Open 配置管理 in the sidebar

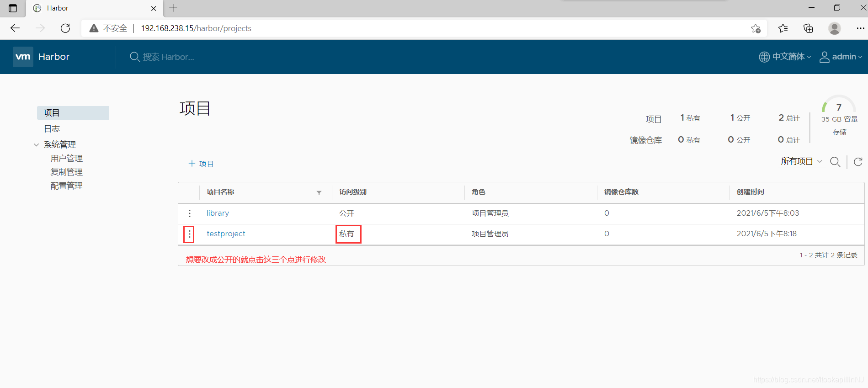point(67,186)
